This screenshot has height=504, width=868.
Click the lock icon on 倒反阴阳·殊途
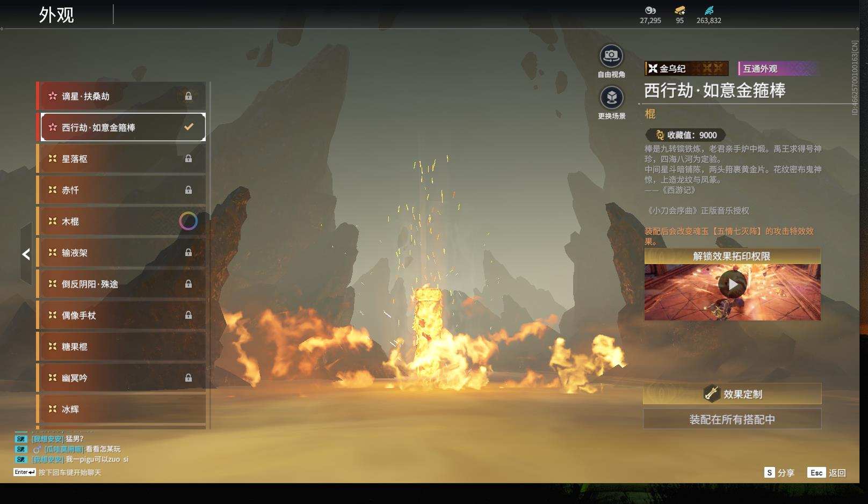(189, 284)
